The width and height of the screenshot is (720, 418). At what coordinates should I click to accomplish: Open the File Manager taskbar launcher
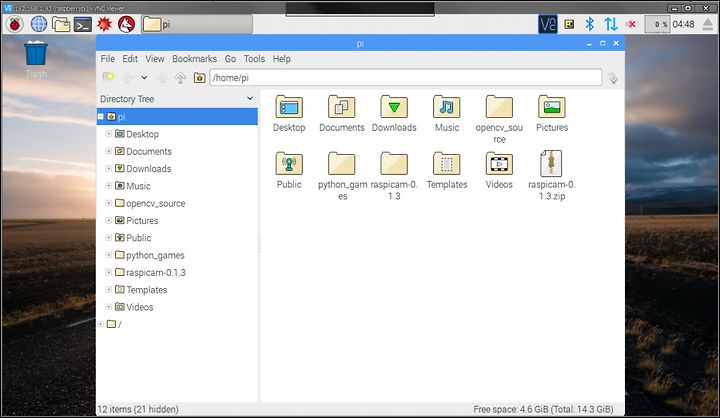pos(61,24)
